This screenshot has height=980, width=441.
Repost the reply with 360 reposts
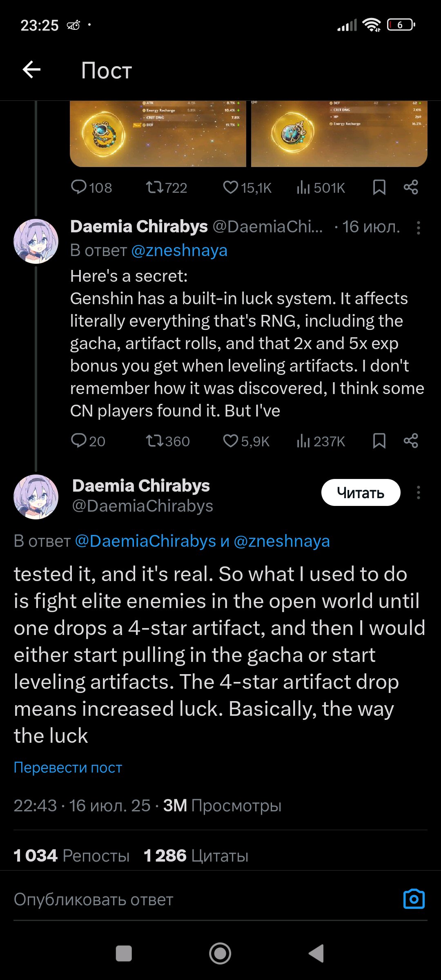[154, 441]
